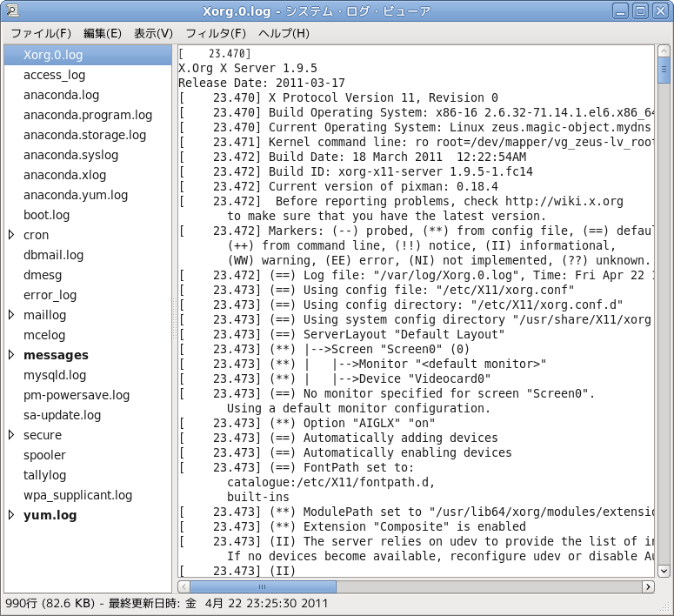Click the scroll up arrow of the vertical scrollbar

pyautogui.click(x=664, y=51)
